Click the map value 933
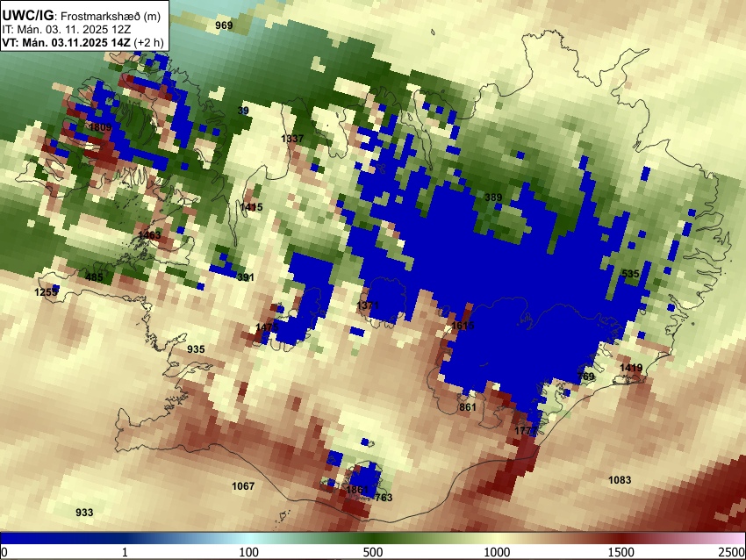746x560 pixels. click(x=84, y=513)
